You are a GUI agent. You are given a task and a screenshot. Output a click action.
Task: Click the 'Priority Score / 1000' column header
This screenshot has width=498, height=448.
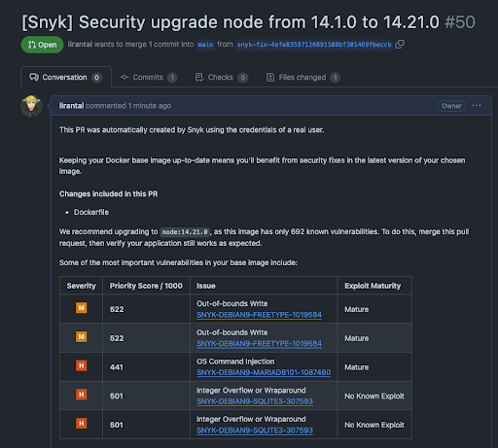coord(146,286)
